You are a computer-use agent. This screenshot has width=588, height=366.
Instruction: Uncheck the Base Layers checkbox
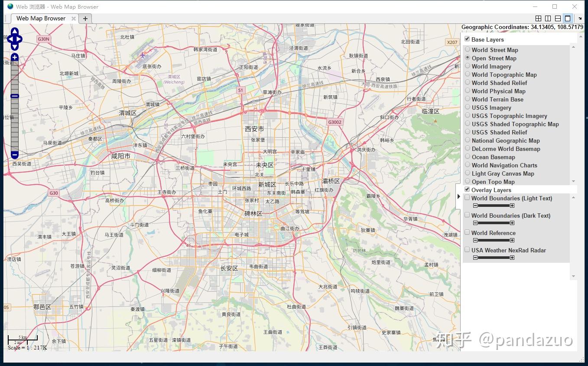467,39
